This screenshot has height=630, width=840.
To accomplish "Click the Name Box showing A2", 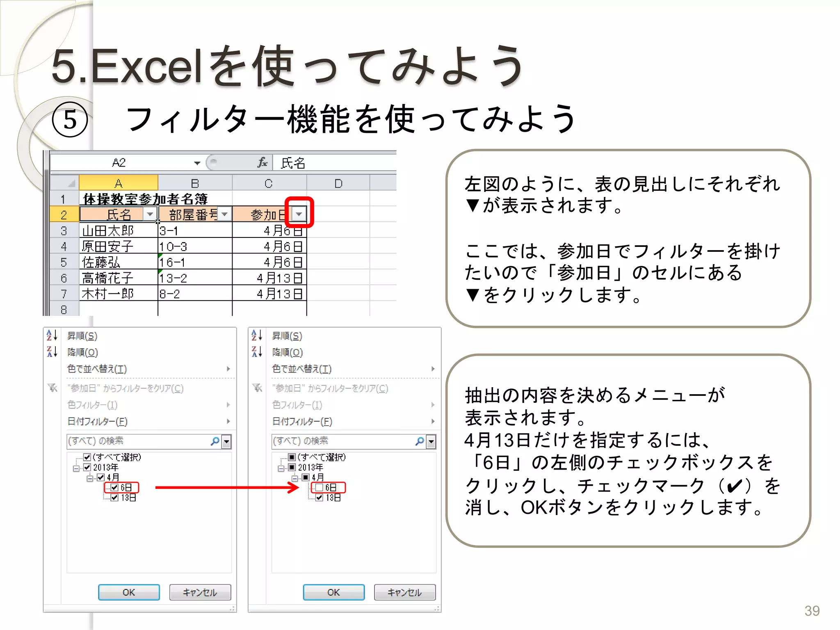I will (120, 163).
